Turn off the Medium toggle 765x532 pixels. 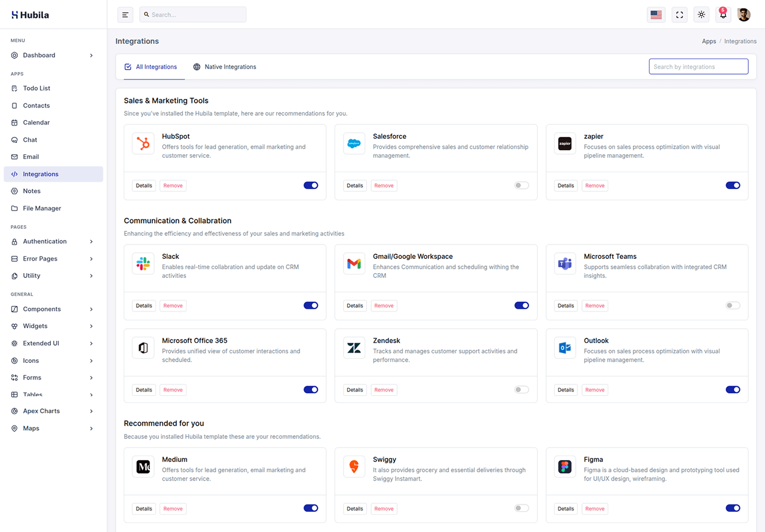coord(311,508)
